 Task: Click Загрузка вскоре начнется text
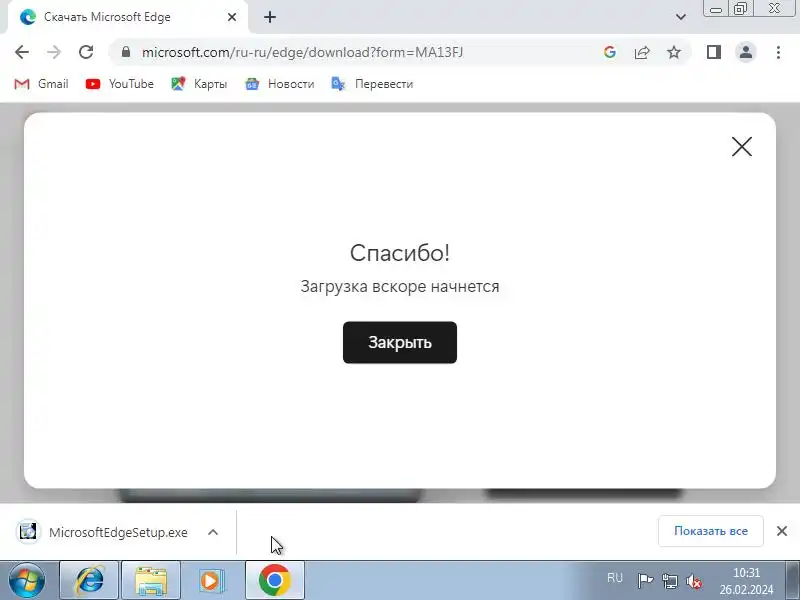click(400, 287)
